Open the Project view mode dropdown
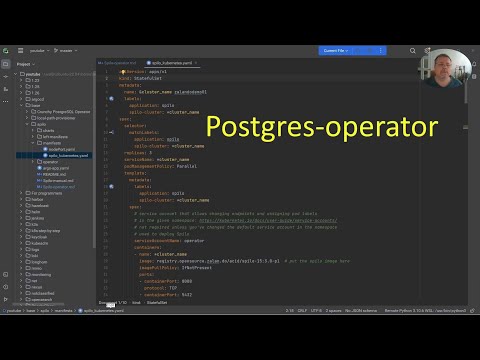480x360 pixels. [x=26, y=64]
